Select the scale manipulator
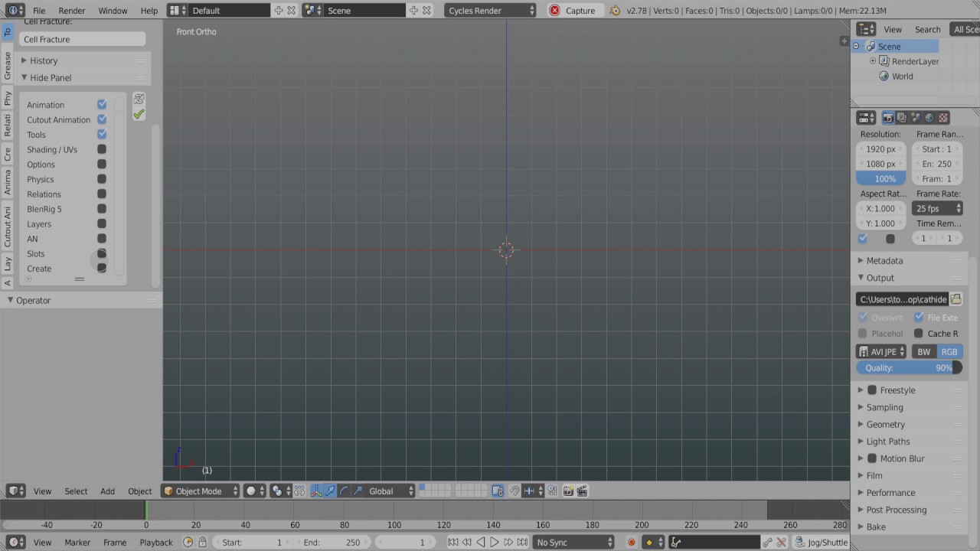The width and height of the screenshot is (980, 551). pos(358,491)
